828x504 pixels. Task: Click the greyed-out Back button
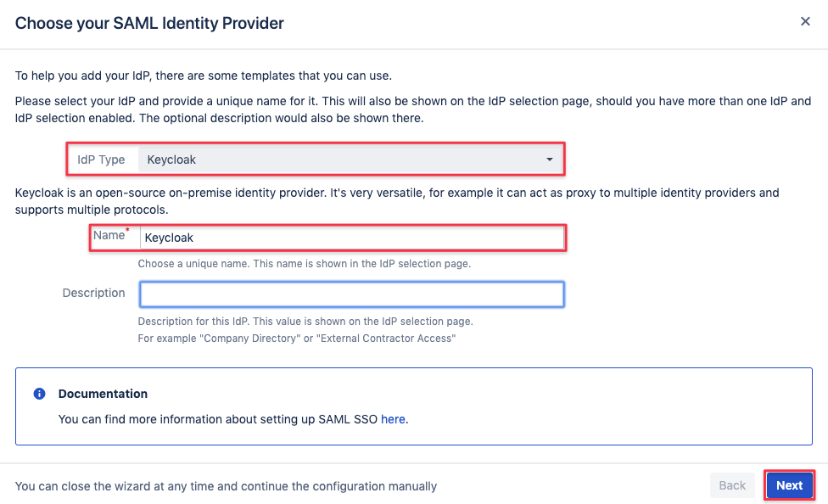tap(732, 485)
